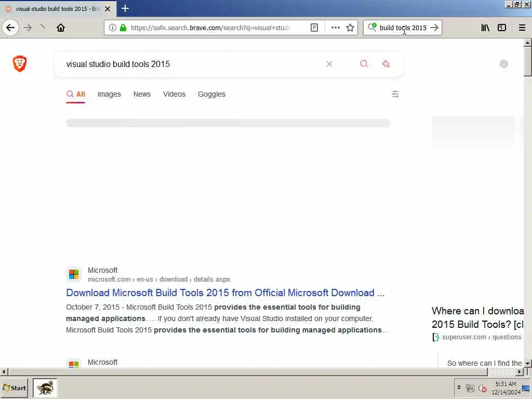Click the muted volume tray icon
This screenshot has height=399, width=532.
pyautogui.click(x=483, y=388)
